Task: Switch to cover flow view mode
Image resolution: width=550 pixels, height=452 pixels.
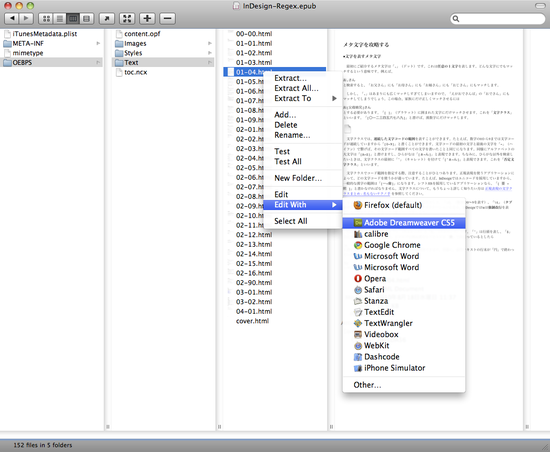Action: tap(87, 19)
